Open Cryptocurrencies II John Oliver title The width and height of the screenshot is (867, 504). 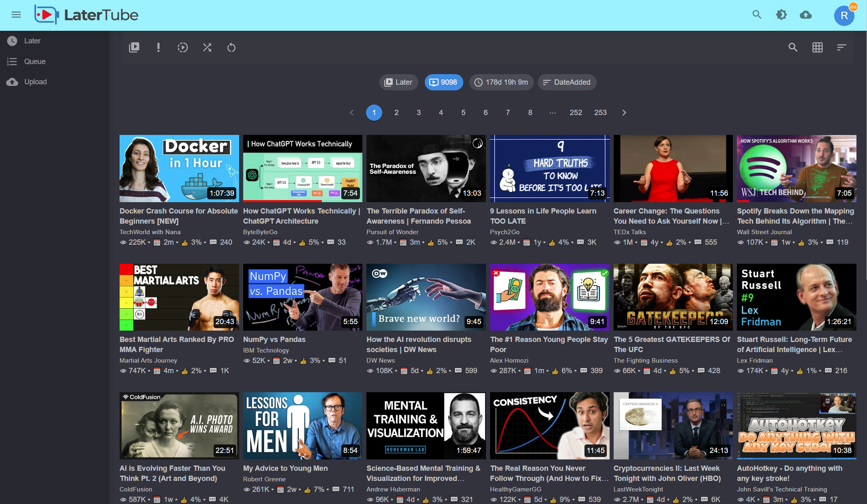667,473
